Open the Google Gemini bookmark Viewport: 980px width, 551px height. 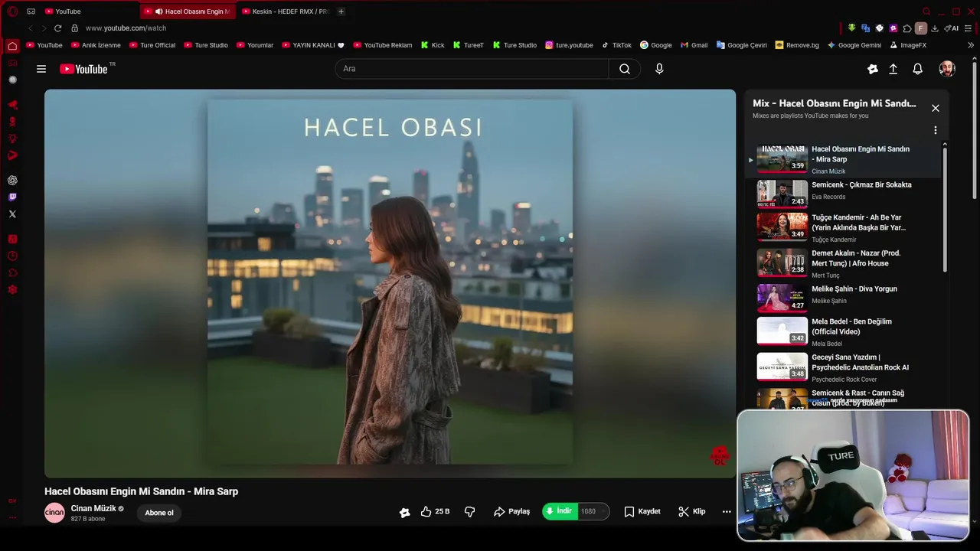pyautogui.click(x=854, y=45)
